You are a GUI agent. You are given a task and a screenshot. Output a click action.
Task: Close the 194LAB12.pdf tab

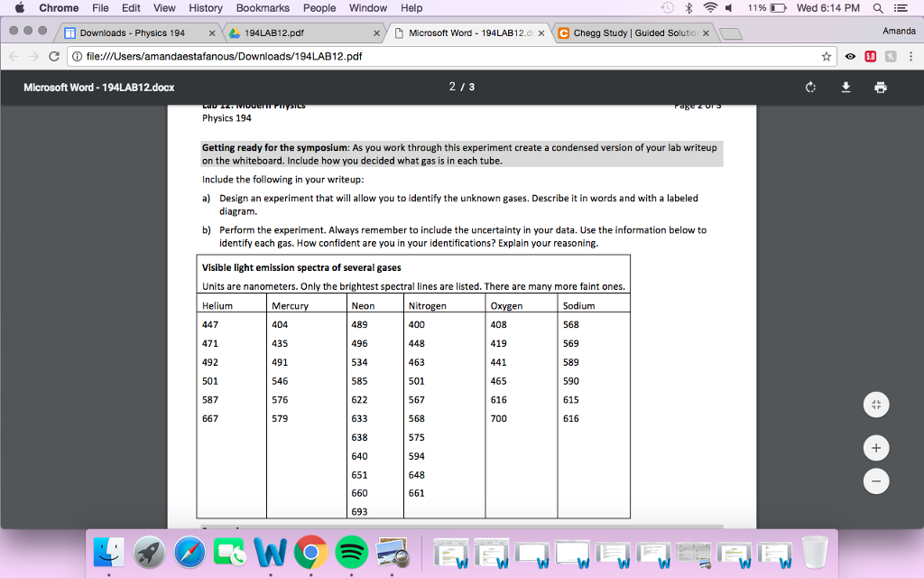click(x=376, y=33)
